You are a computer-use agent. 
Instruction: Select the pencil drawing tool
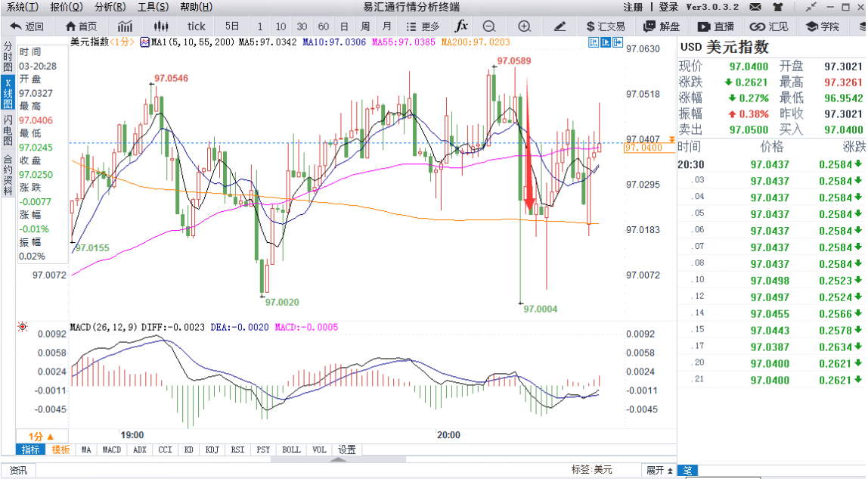click(560, 26)
